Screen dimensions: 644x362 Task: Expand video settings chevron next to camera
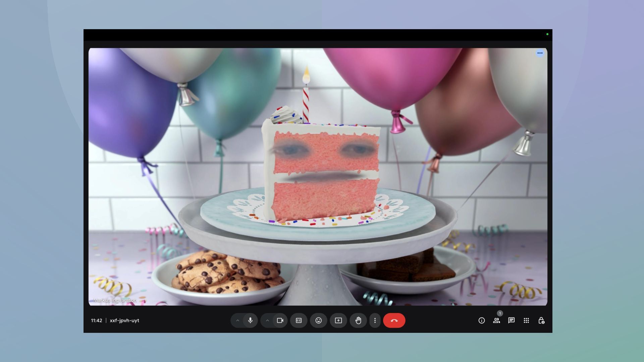pyautogui.click(x=267, y=320)
